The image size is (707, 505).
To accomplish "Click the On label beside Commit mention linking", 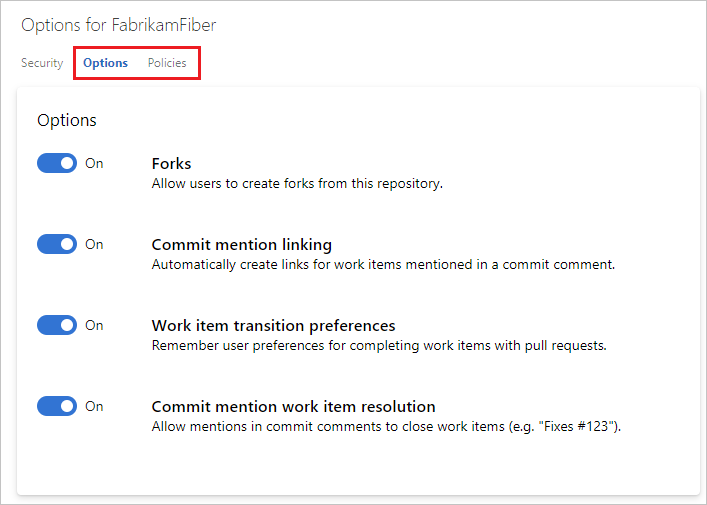I will [x=94, y=244].
